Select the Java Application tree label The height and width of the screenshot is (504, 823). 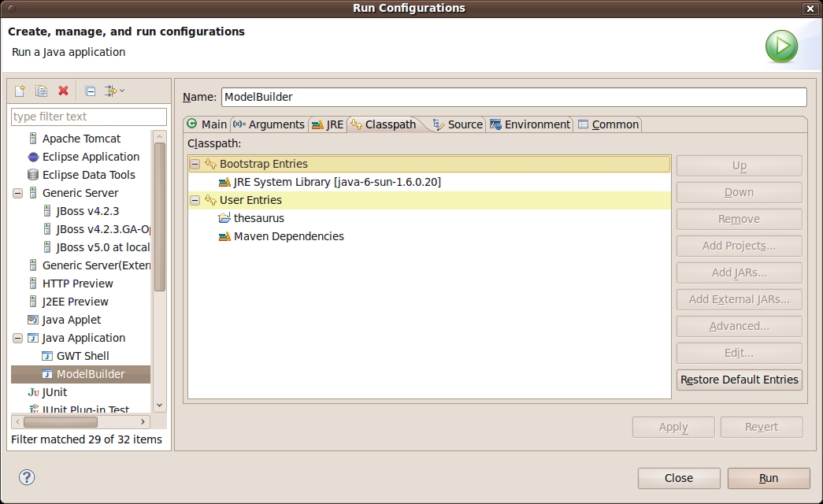tap(84, 338)
